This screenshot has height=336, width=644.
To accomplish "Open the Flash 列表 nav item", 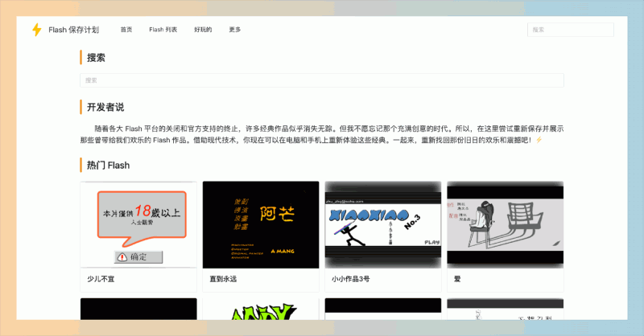I will coord(163,30).
